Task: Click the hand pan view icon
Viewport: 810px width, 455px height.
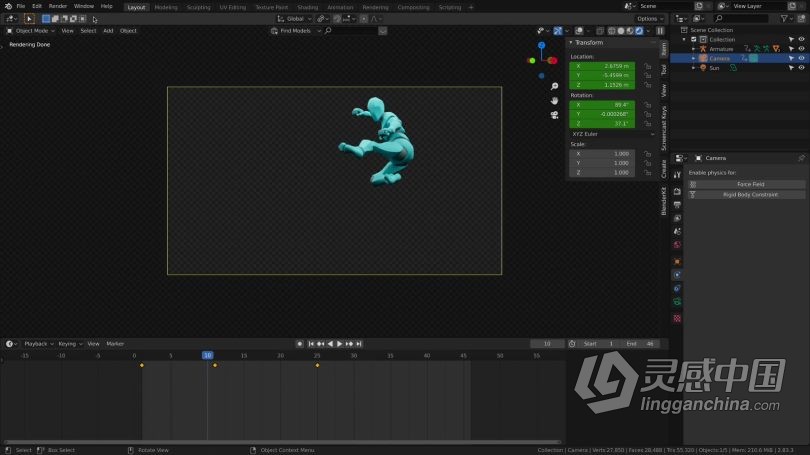Action: pos(554,100)
